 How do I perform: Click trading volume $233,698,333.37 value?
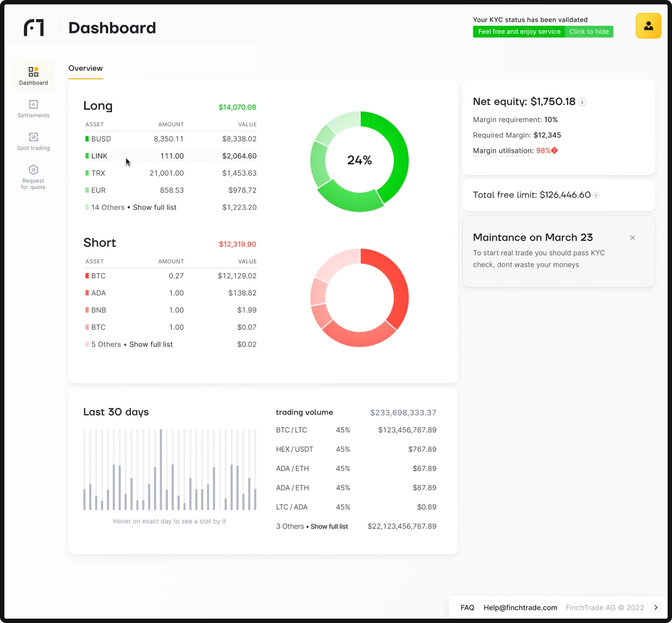pos(403,413)
